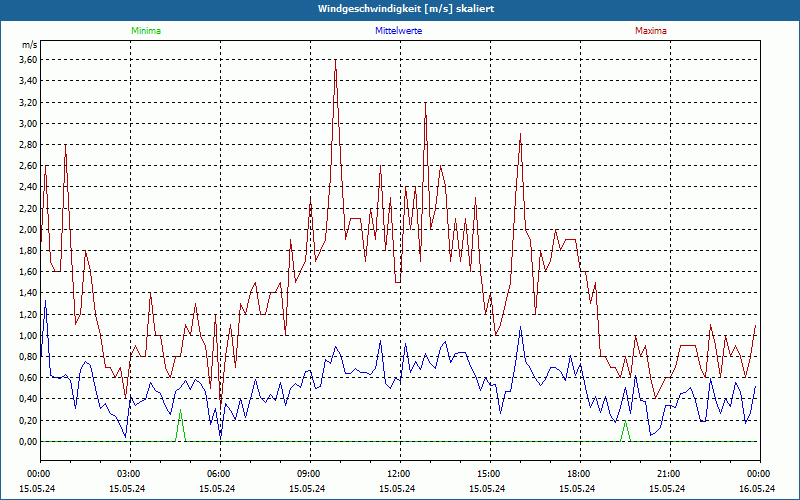Click the 3,00 y-axis value
This screenshot has height=500, width=800.
(28, 123)
